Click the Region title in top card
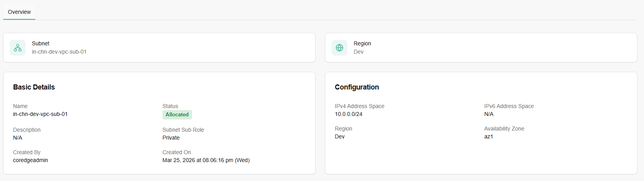Screen dimensions: 644x181 (362, 43)
